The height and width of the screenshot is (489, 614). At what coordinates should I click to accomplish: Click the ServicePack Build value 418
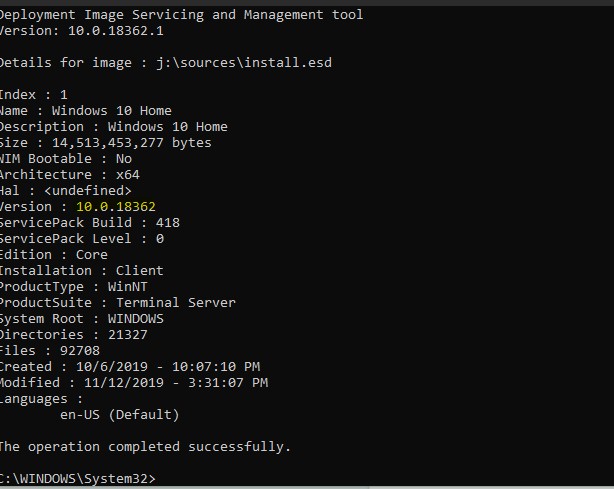[168, 222]
